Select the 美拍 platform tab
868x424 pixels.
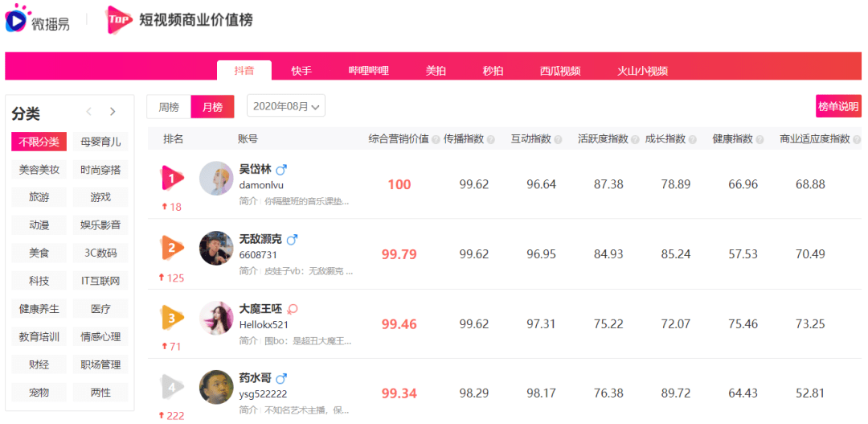436,71
